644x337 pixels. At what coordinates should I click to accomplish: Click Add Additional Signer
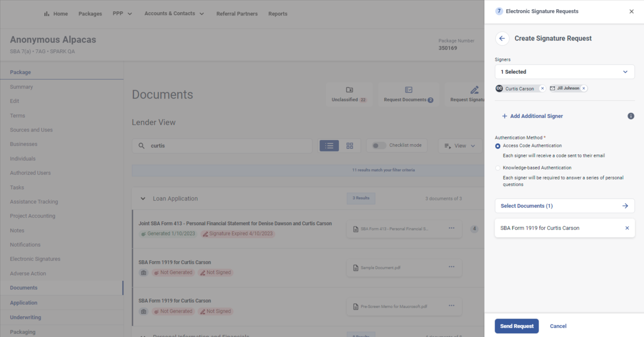coord(532,116)
